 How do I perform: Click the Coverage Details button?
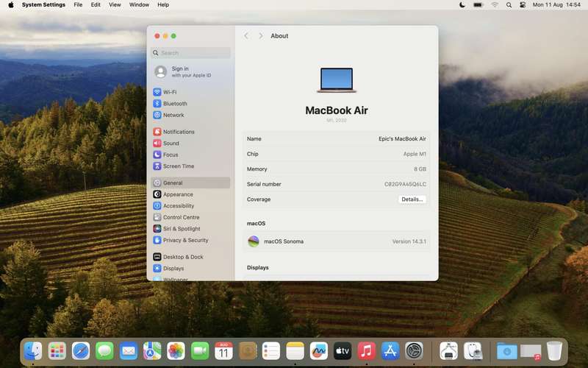[412, 199]
